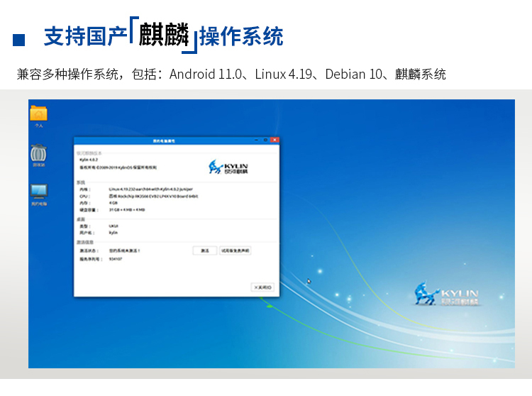Viewport: 532px width, 396px height.
Task: Click the 31 GB disk capacity value
Action: pyautogui.click(x=127, y=210)
